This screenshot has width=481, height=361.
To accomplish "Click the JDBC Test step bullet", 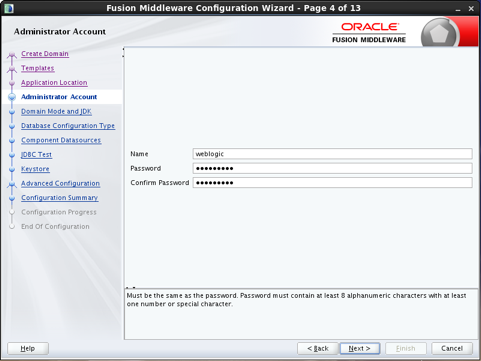I will coord(12,155).
